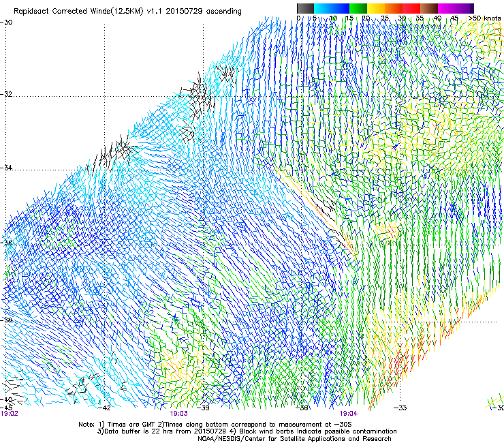Click the -39 longitude axis label
This screenshot has width=504, height=443.
pos(203,408)
